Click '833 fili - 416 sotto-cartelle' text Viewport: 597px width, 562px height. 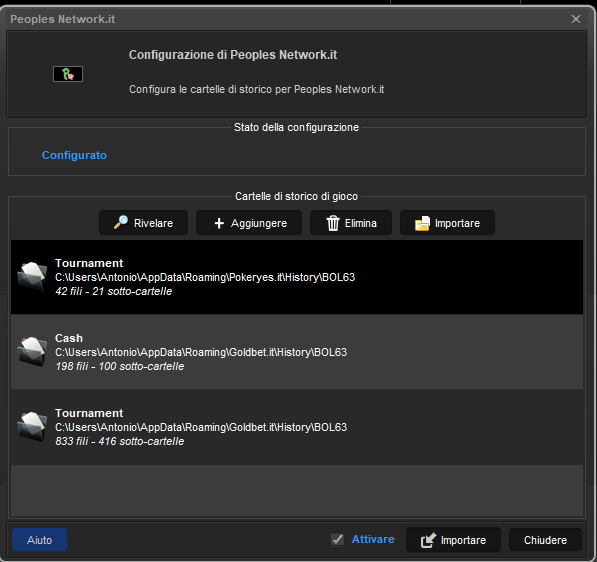pyautogui.click(x=120, y=441)
